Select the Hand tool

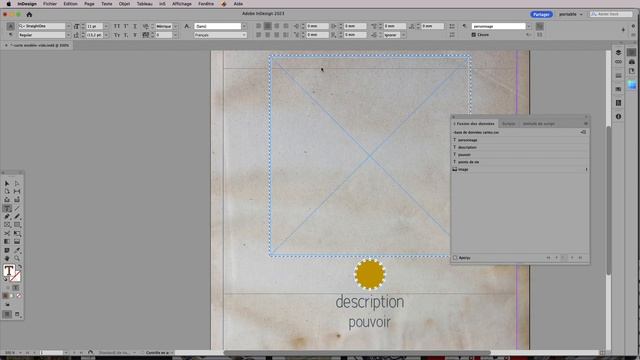(7, 258)
